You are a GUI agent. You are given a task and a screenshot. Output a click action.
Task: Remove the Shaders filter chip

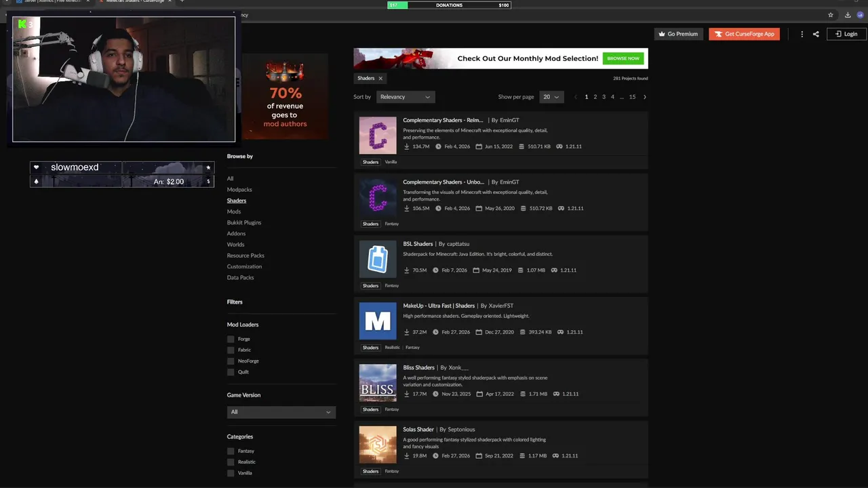(380, 79)
